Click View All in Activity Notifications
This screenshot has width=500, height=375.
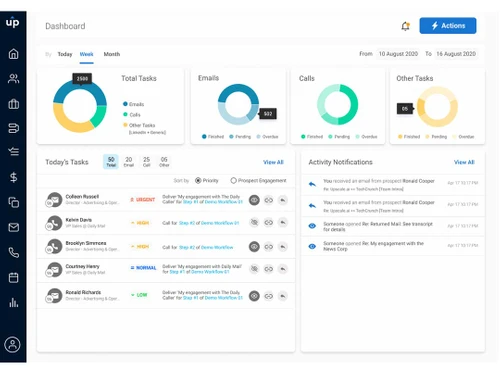tap(464, 162)
